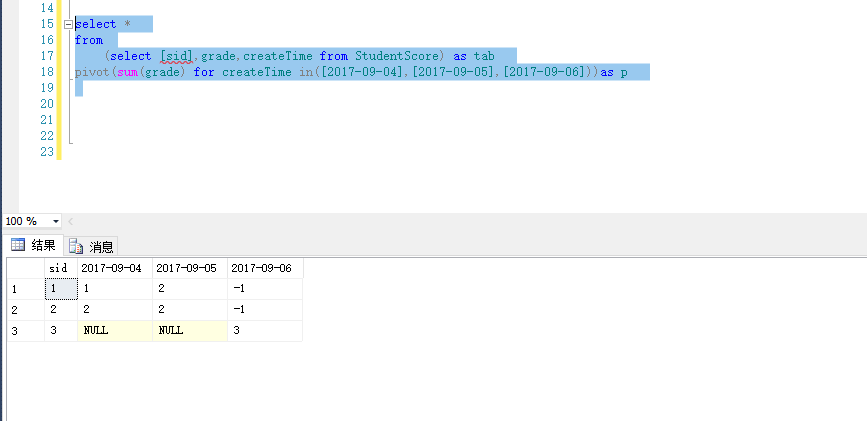Open the 100 % zoom dropdown
Viewport: 867px width, 421px height.
(x=55, y=221)
